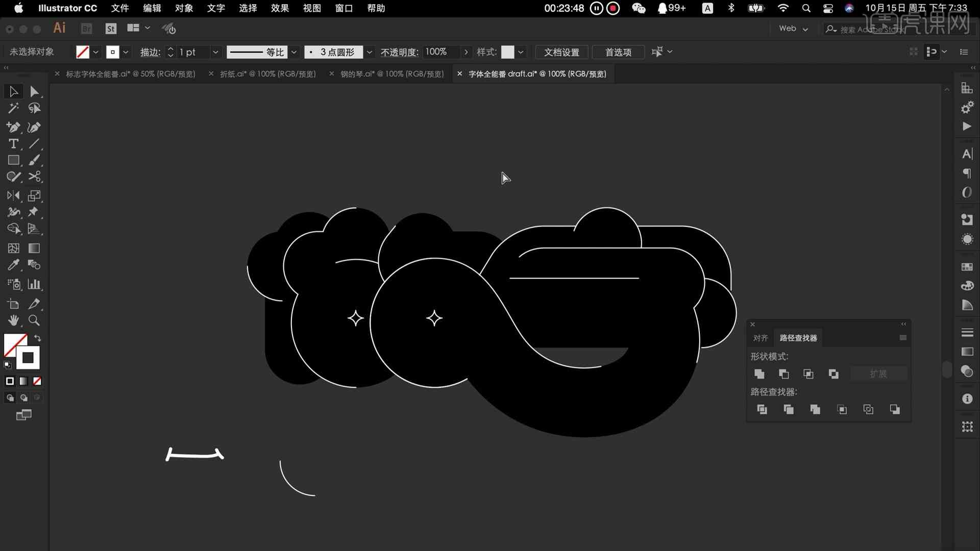
Task: Enable Intersect shape mode in Pathfinder
Action: 807,373
